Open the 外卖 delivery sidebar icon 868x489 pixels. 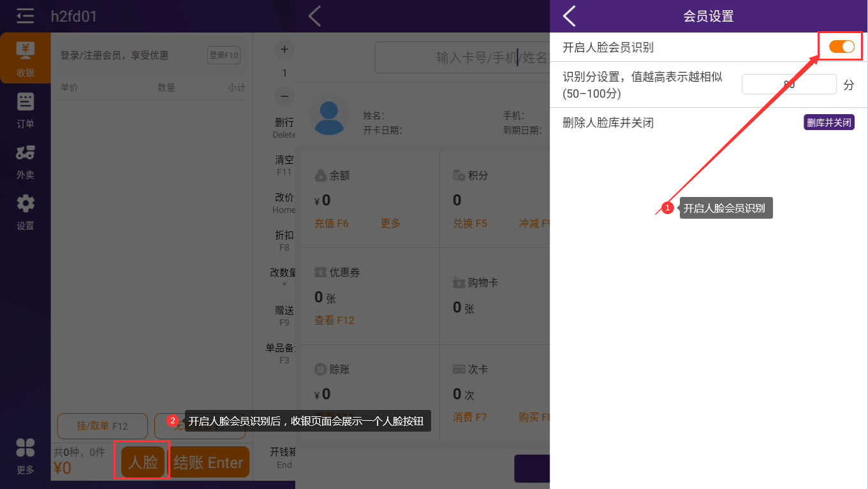click(x=26, y=161)
